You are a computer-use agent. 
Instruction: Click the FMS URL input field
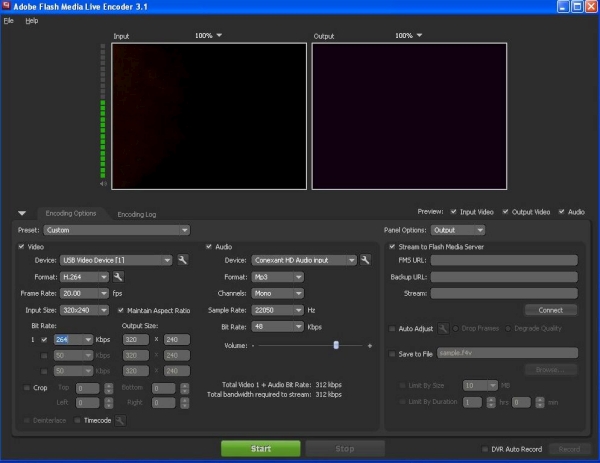(505, 260)
